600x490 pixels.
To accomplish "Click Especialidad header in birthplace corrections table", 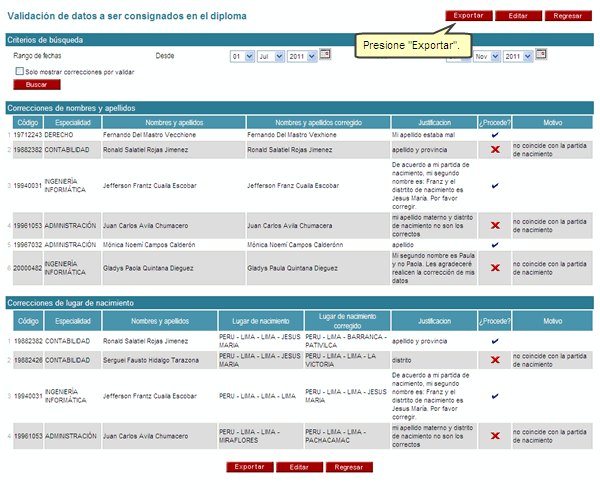I will (73, 321).
